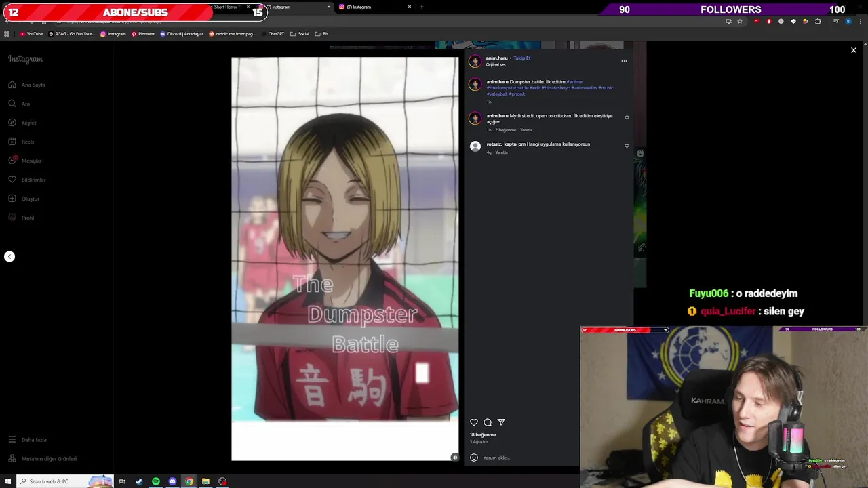Open Reels from the sidebar
Image resolution: width=868 pixels, height=488 pixels.
point(21,142)
